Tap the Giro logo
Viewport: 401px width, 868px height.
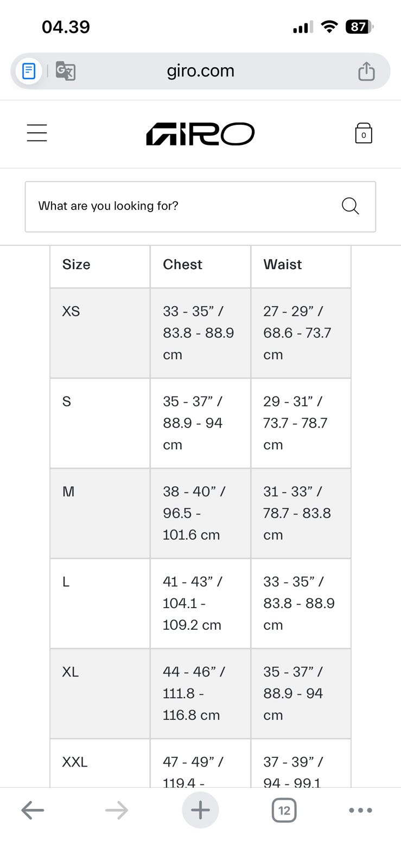(200, 134)
